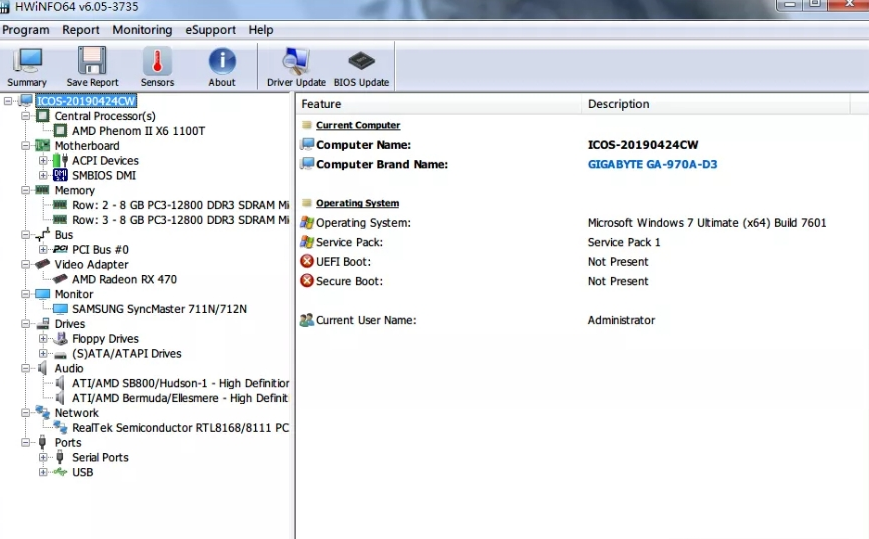Launch Driver Update from toolbar
This screenshot has width=869, height=539.
point(296,66)
